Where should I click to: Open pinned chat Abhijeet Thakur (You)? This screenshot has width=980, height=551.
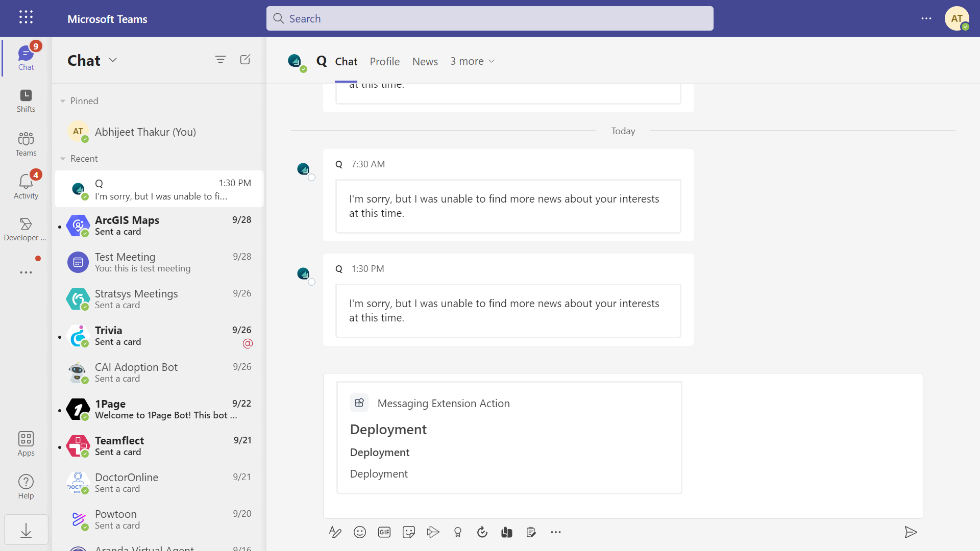(x=159, y=132)
